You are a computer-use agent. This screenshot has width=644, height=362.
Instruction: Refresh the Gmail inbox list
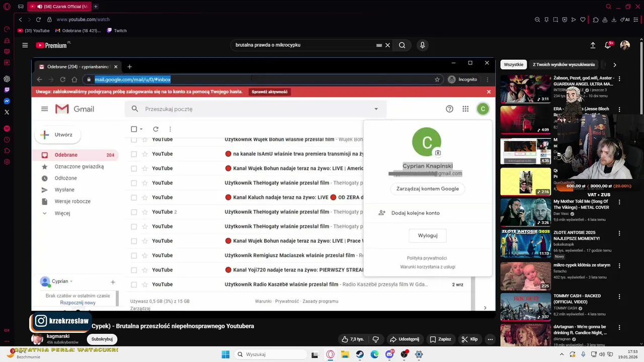155,129
